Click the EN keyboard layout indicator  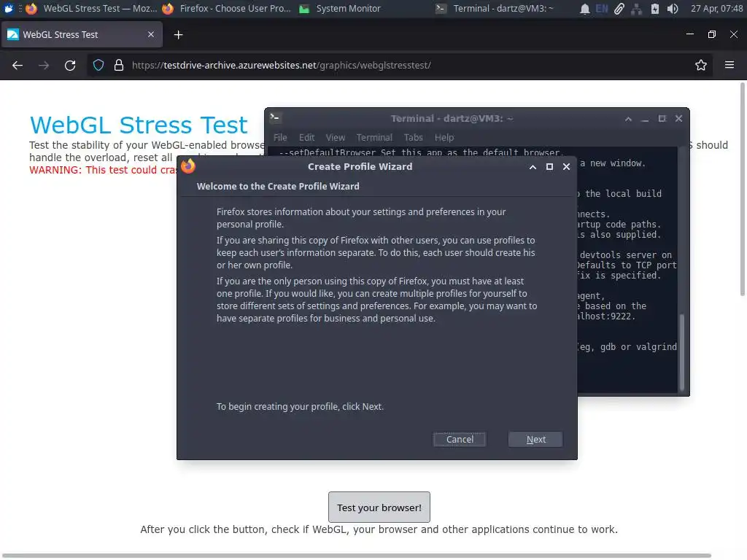click(x=602, y=9)
